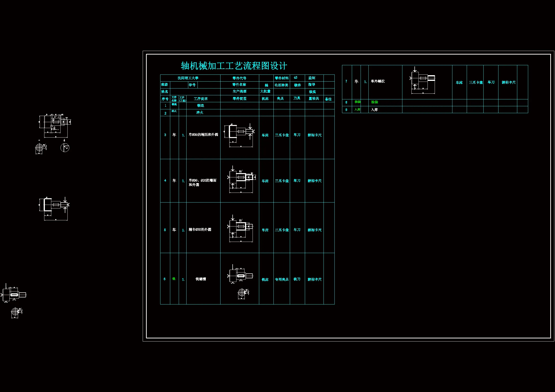Click the title 轴机械加工工艺流程图设计
The image size is (555, 392).
(x=234, y=66)
